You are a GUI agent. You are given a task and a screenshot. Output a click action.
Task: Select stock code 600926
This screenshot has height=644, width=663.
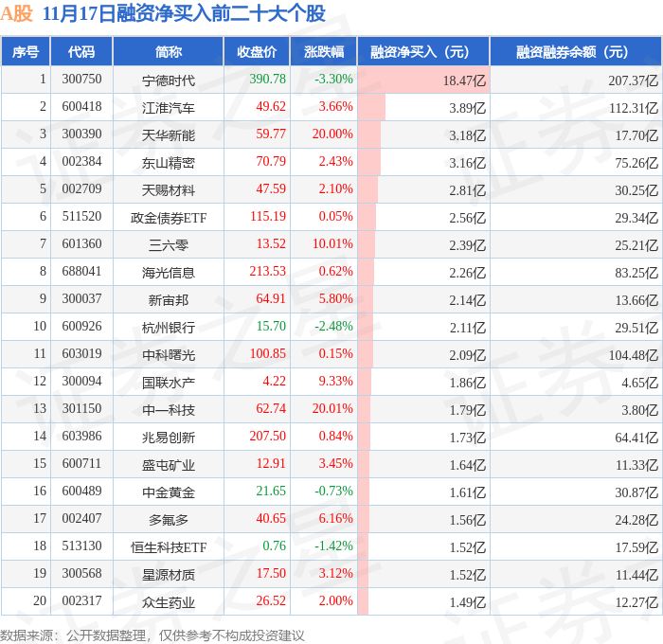pyautogui.click(x=81, y=327)
